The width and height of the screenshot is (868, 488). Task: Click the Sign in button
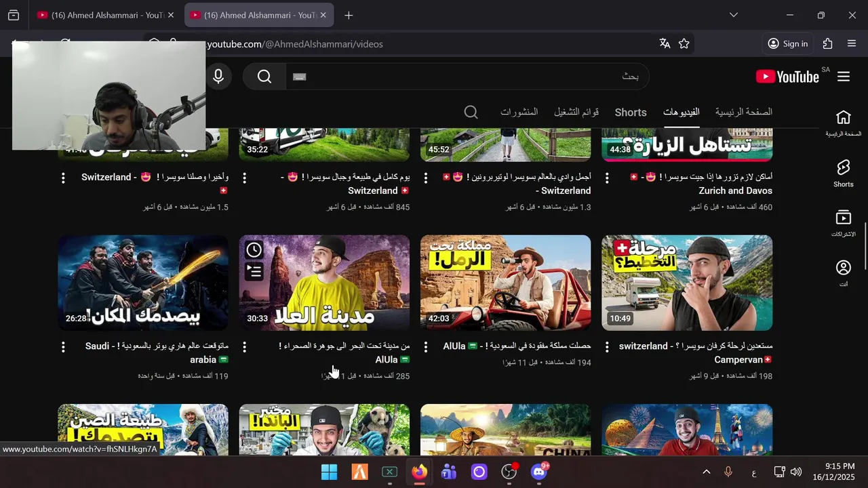[x=788, y=43]
